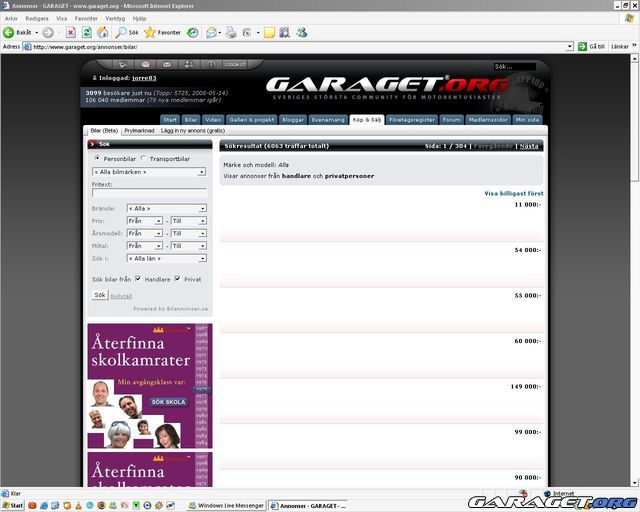This screenshot has width=640, height=512.
Task: Click the Refresh page icon
Action: tap(85, 32)
